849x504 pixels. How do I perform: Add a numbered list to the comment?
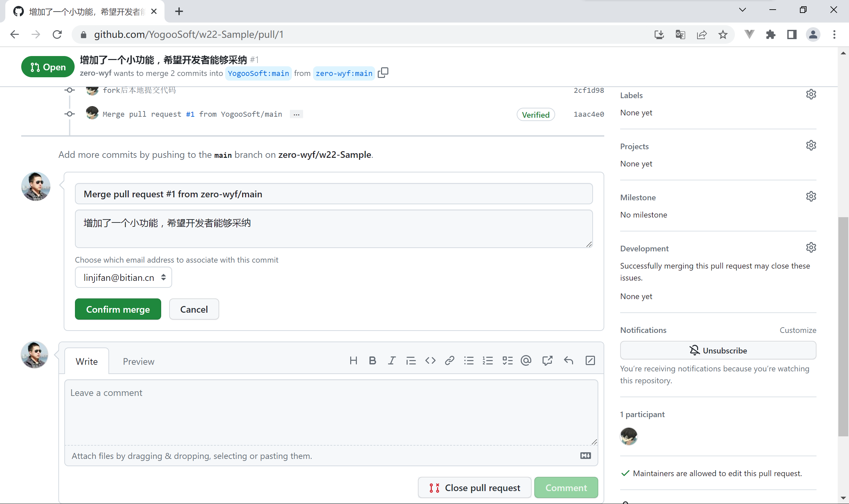tap(488, 360)
